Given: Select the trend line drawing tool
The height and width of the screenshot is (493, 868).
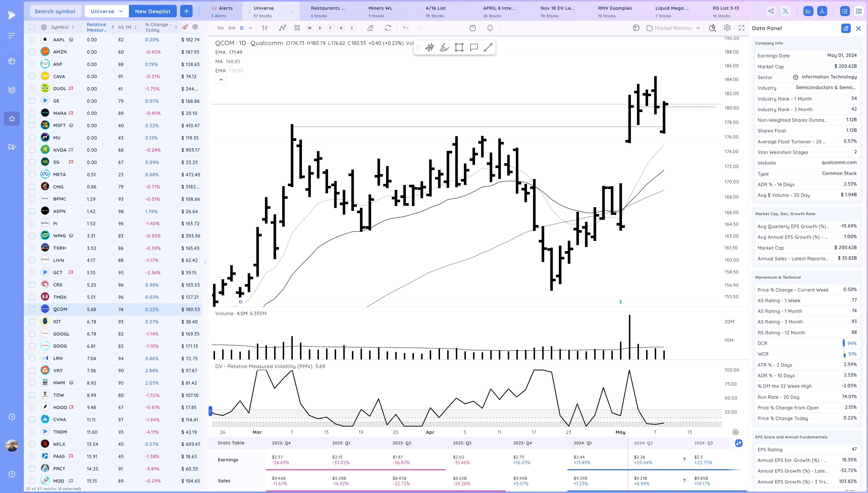Looking at the screenshot, I should [x=488, y=47].
